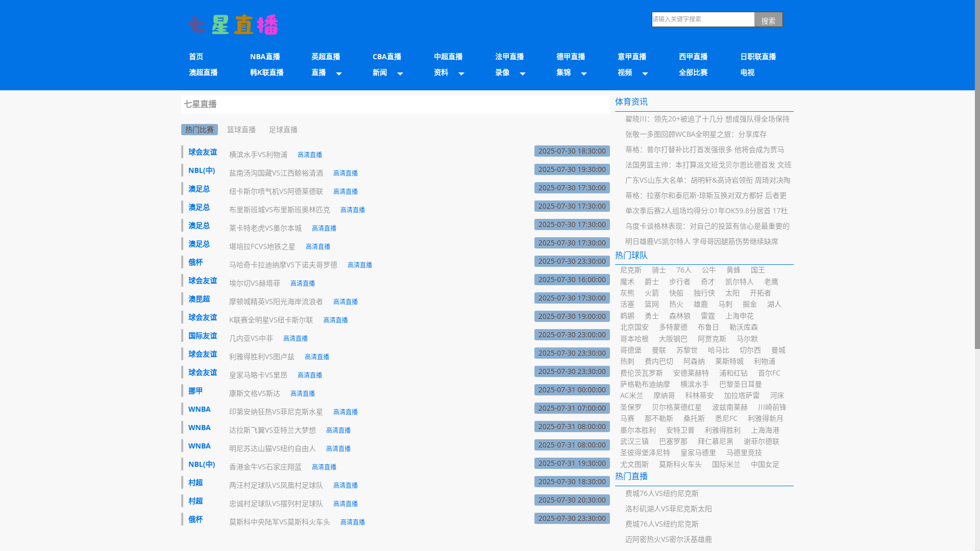Click match title 利雅得胜利VS图卢兹
The width and height of the screenshot is (980, 551).
262,357
